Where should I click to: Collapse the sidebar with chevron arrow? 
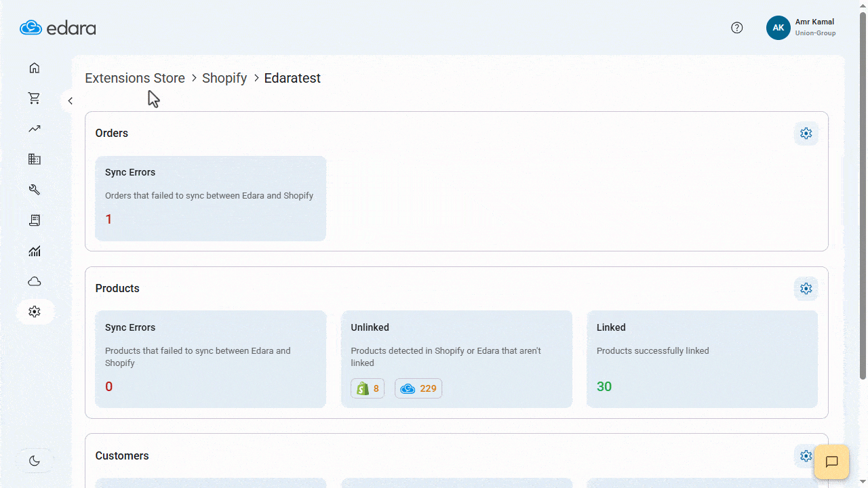coord(70,101)
